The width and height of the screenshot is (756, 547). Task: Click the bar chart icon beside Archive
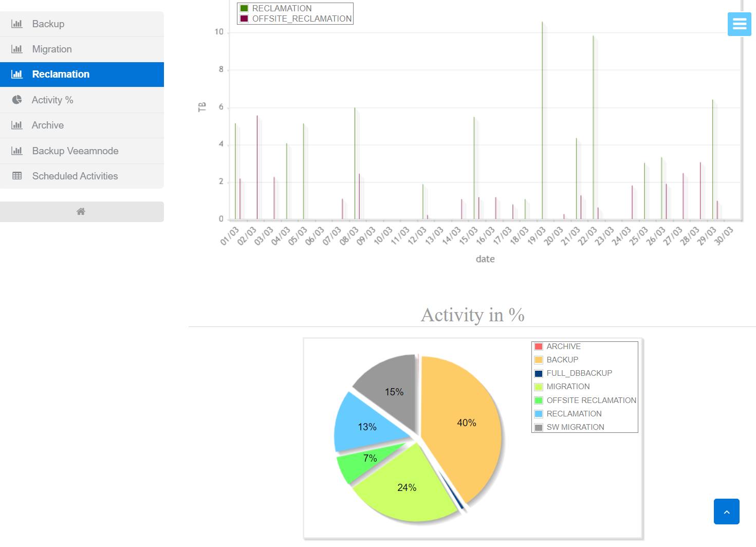click(x=17, y=125)
